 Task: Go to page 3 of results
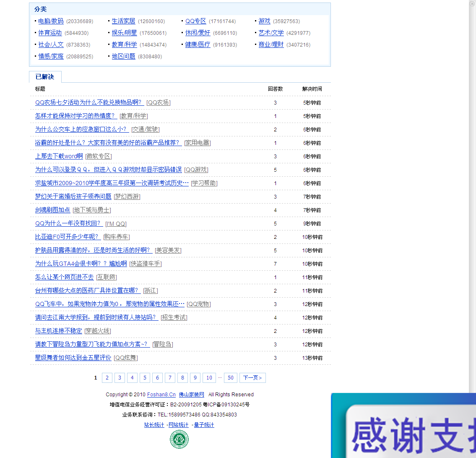click(120, 378)
